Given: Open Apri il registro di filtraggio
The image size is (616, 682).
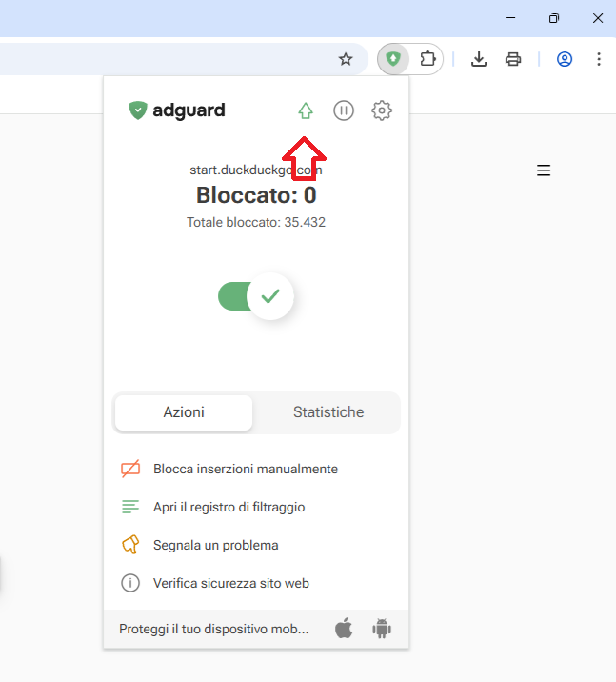Looking at the screenshot, I should tap(229, 507).
